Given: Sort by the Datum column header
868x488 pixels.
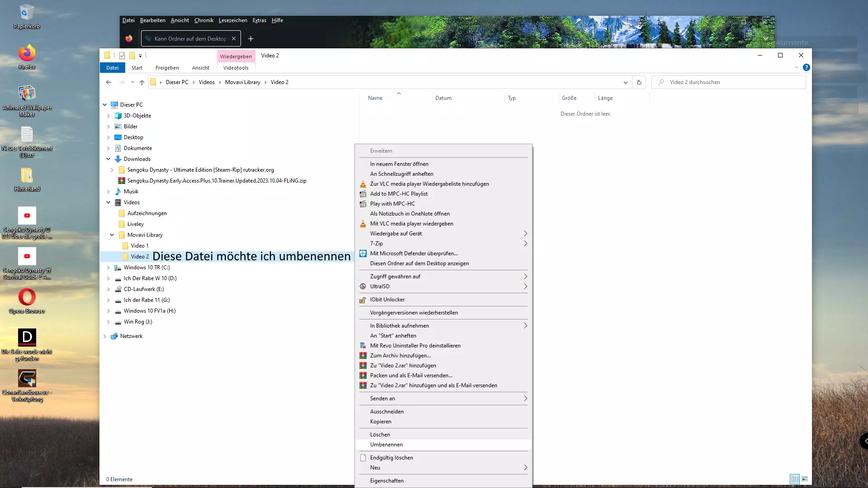Looking at the screenshot, I should coord(443,98).
